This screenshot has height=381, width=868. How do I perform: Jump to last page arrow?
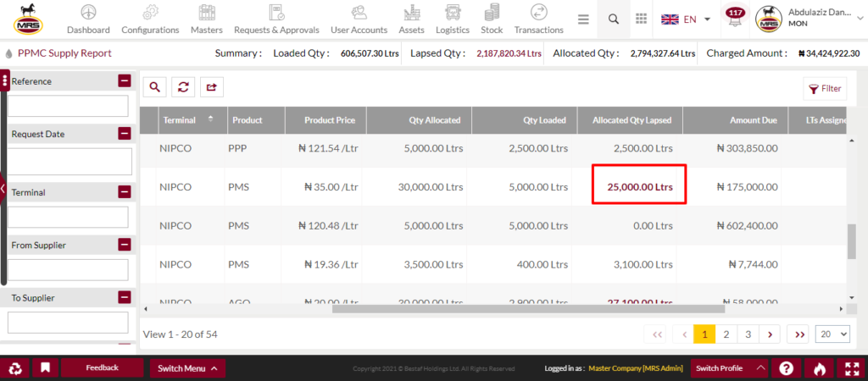[798, 334]
